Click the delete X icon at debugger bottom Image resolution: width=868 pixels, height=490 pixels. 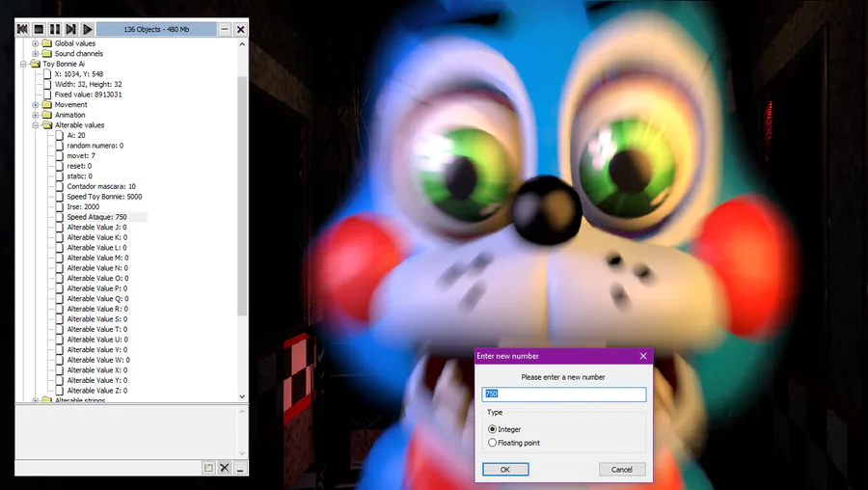click(224, 469)
